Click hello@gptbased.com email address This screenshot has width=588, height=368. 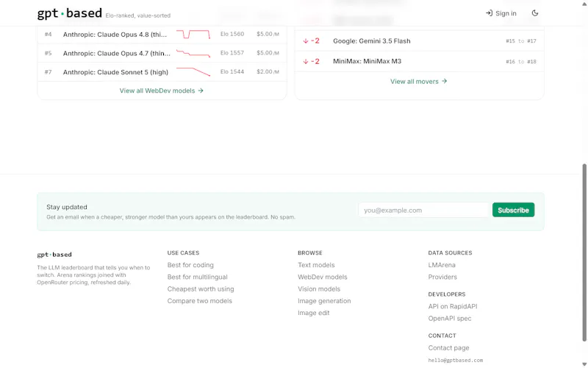pyautogui.click(x=456, y=360)
